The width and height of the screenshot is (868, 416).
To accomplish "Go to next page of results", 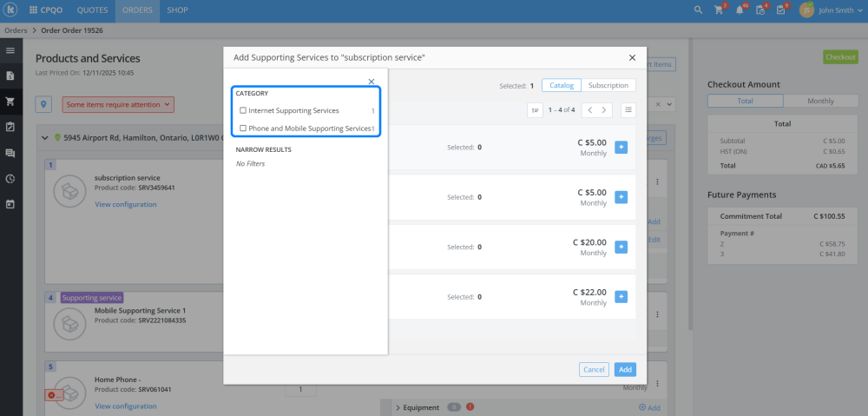I will [x=605, y=110].
